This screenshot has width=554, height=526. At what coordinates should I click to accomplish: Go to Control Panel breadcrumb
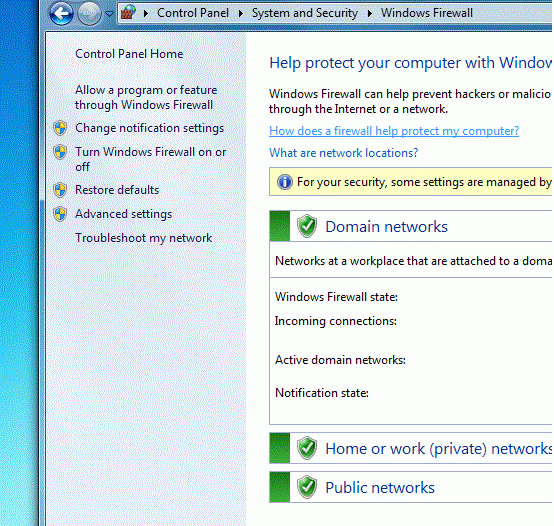tap(193, 13)
